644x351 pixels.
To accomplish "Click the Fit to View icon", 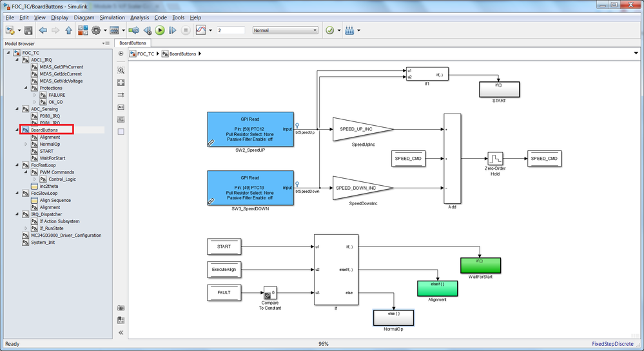I will [x=121, y=83].
